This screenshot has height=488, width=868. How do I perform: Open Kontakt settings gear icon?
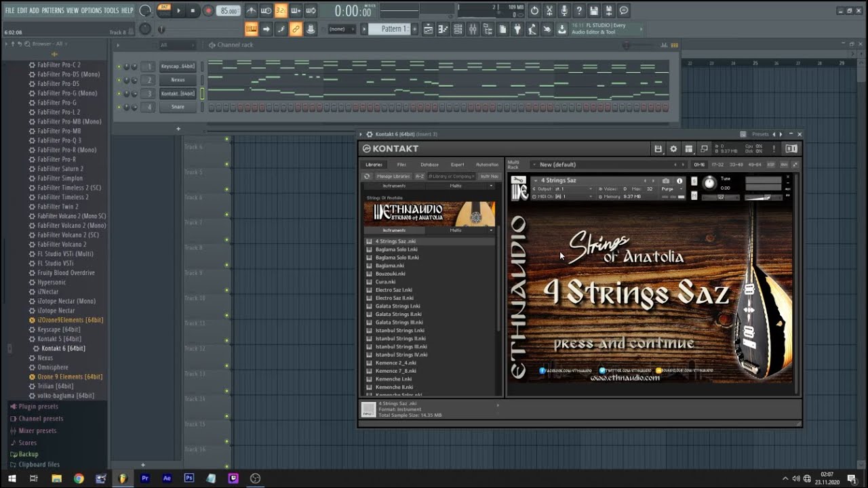point(673,149)
